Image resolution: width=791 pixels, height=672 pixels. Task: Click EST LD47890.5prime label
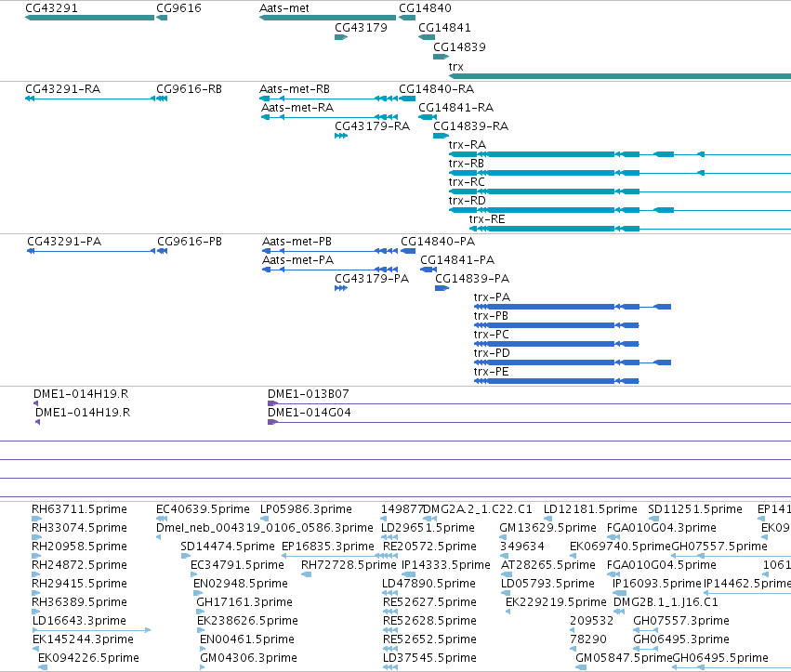(x=428, y=584)
